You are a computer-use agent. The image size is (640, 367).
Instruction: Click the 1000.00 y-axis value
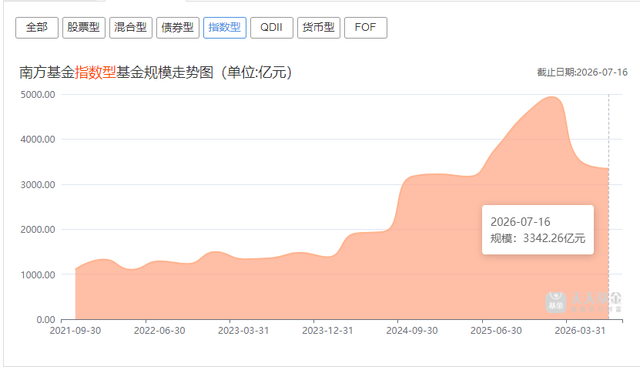(x=38, y=275)
